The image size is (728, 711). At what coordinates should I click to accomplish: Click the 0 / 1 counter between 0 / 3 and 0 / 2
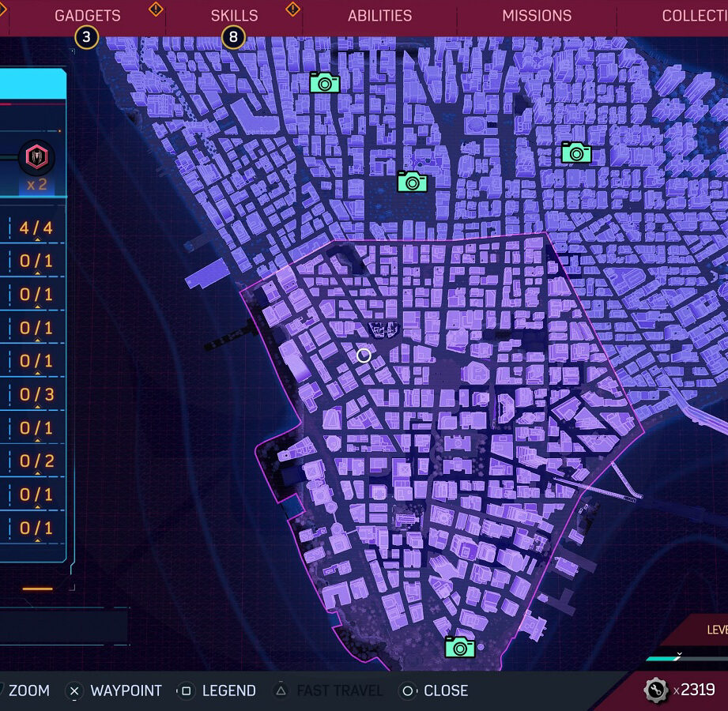(36, 428)
